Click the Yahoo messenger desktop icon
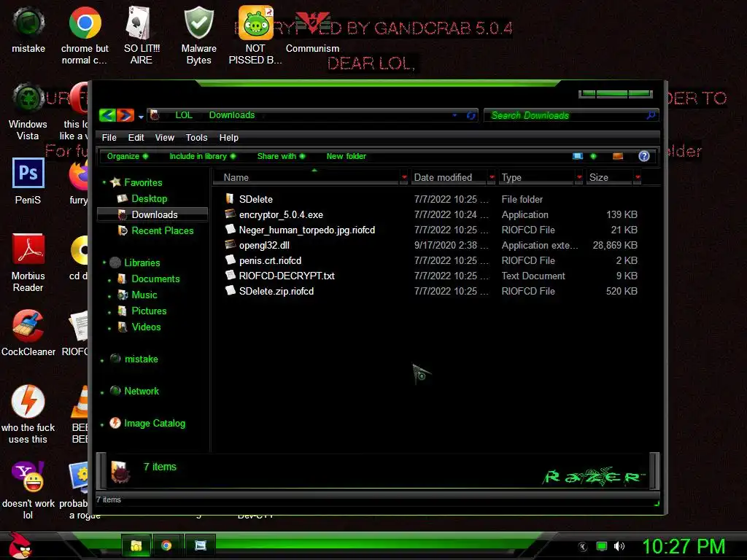This screenshot has width=747, height=560. 28,476
